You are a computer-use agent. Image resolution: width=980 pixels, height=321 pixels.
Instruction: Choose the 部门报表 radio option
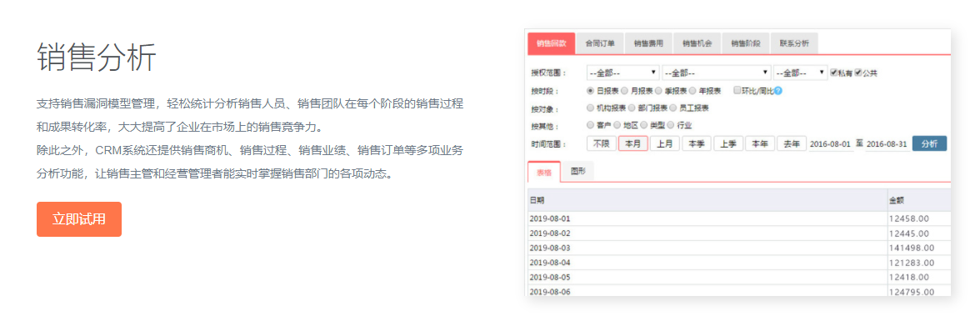(632, 108)
